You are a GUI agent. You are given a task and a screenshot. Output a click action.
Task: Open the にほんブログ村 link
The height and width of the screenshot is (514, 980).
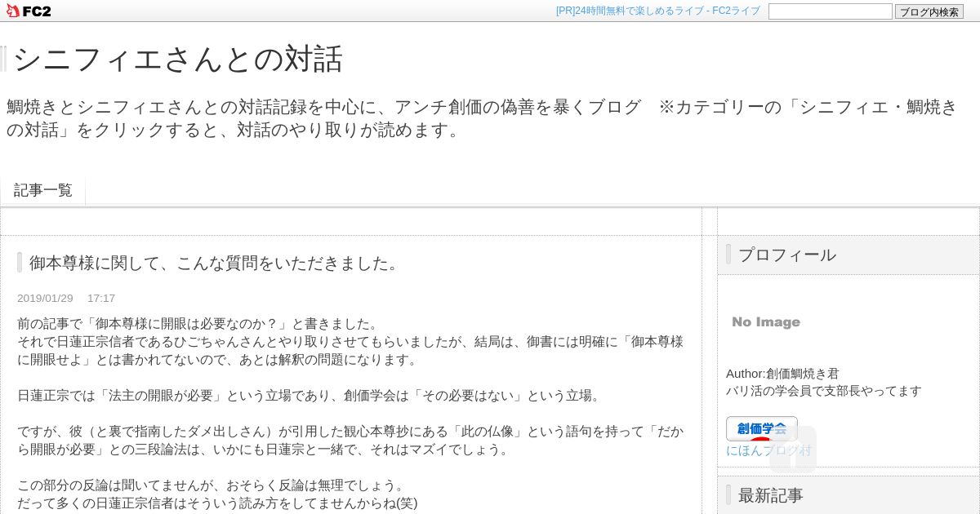point(768,450)
